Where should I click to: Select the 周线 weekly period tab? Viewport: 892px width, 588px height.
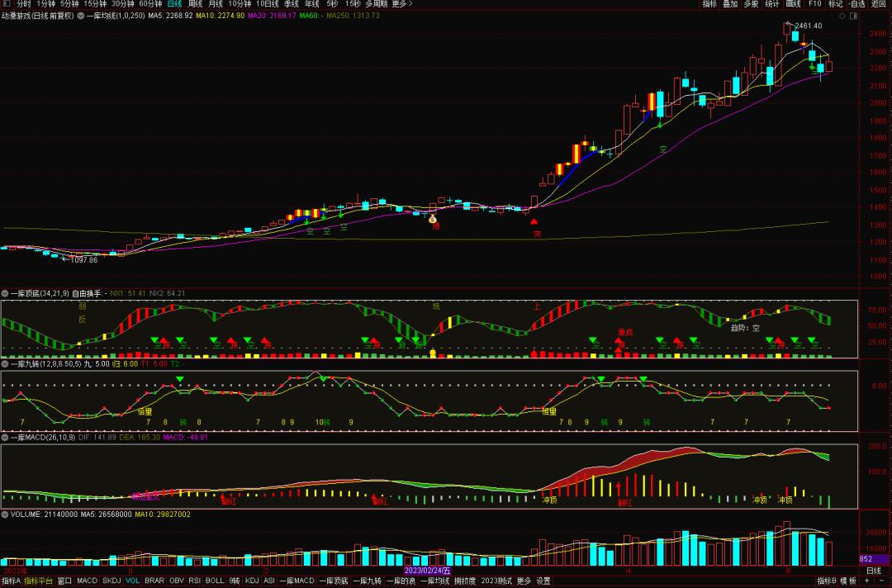(195, 3)
